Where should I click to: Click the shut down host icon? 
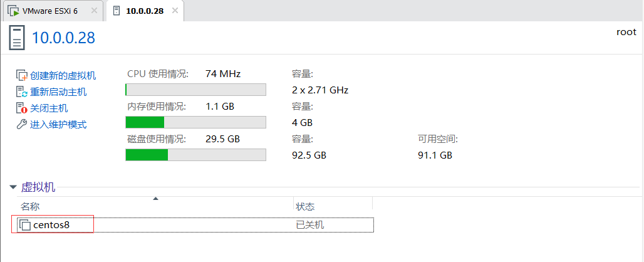click(x=22, y=108)
